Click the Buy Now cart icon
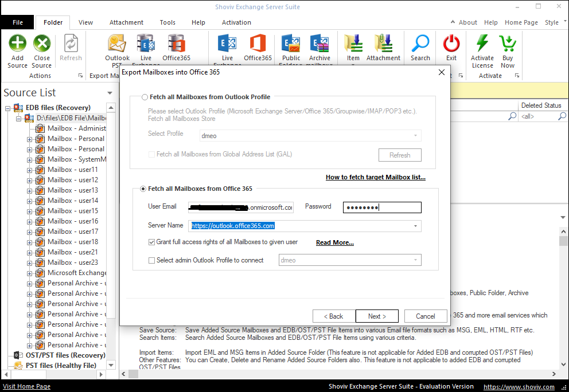 pyautogui.click(x=508, y=44)
